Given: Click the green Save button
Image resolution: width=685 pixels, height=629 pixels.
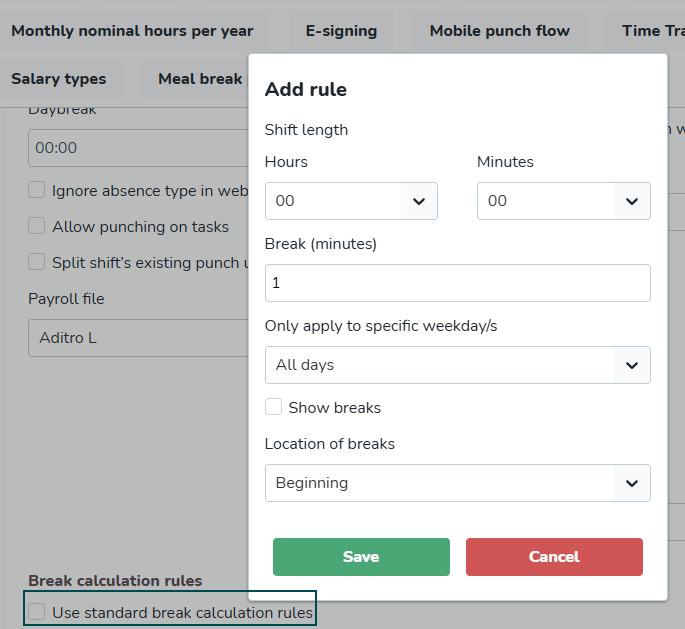Looking at the screenshot, I should (361, 557).
